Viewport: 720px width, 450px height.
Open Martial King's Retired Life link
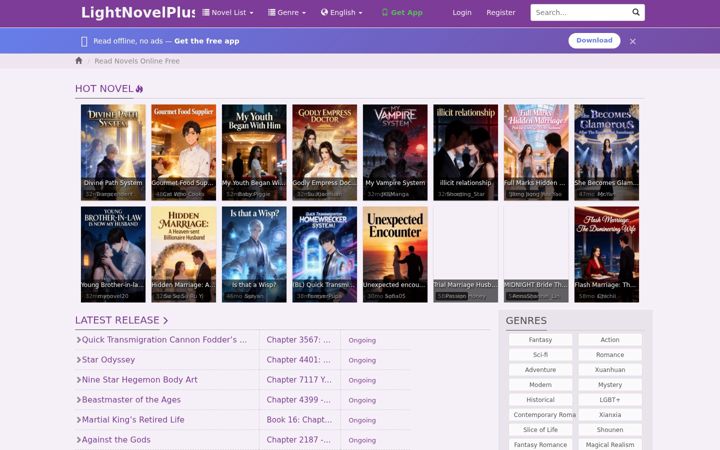(x=133, y=420)
